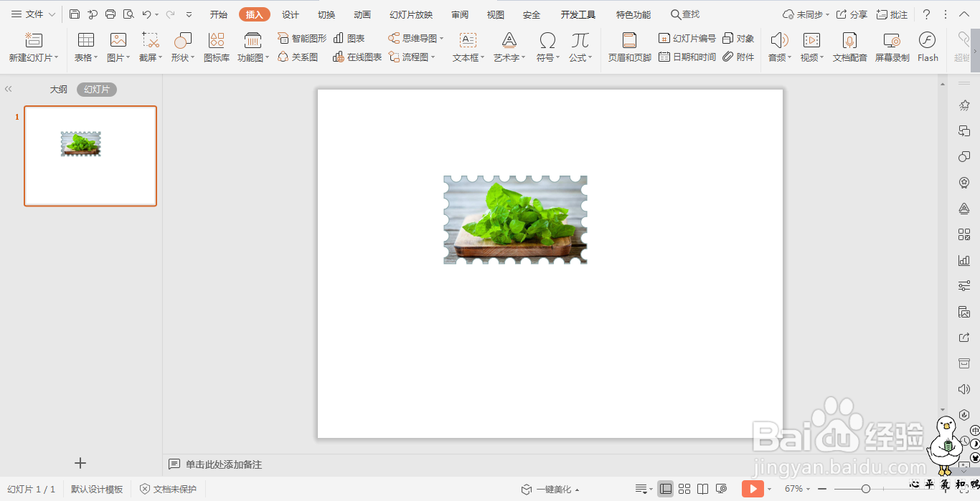Insert 视频 video
Screen dimensions: 980x501
point(812,47)
